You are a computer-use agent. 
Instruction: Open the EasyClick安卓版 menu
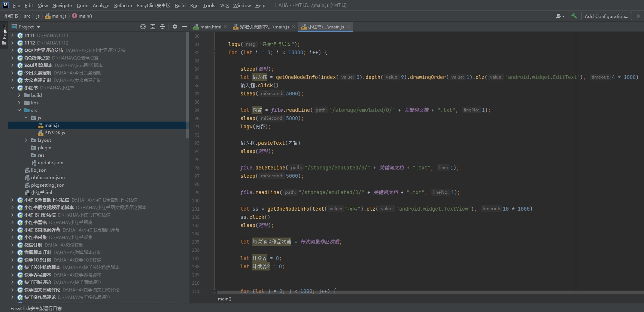click(154, 5)
